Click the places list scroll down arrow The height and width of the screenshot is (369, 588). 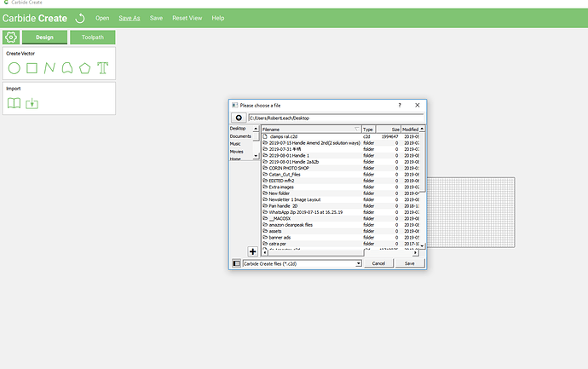256,156
